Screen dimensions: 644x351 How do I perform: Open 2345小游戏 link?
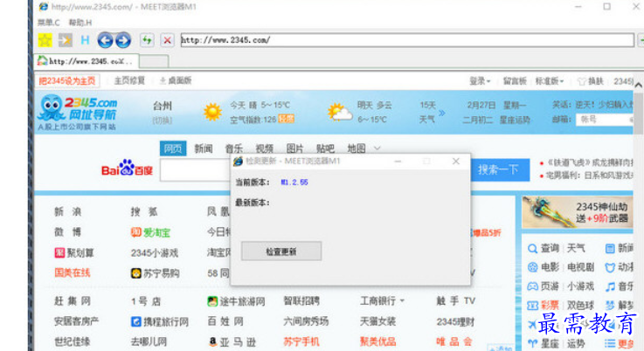155,253
